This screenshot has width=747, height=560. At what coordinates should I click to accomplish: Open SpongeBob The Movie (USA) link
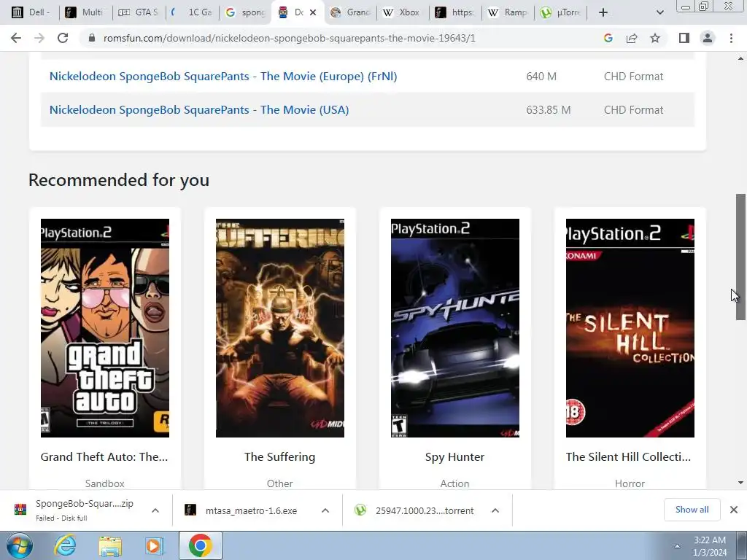tap(199, 109)
